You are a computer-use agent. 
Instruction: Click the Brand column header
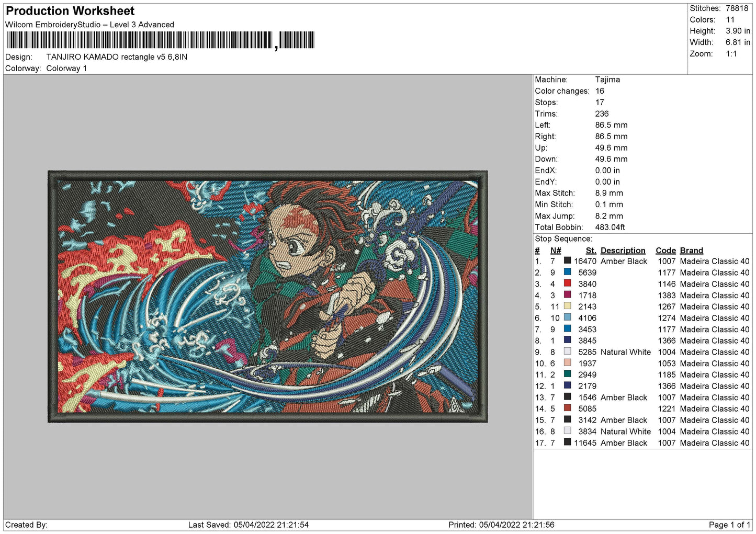click(691, 251)
